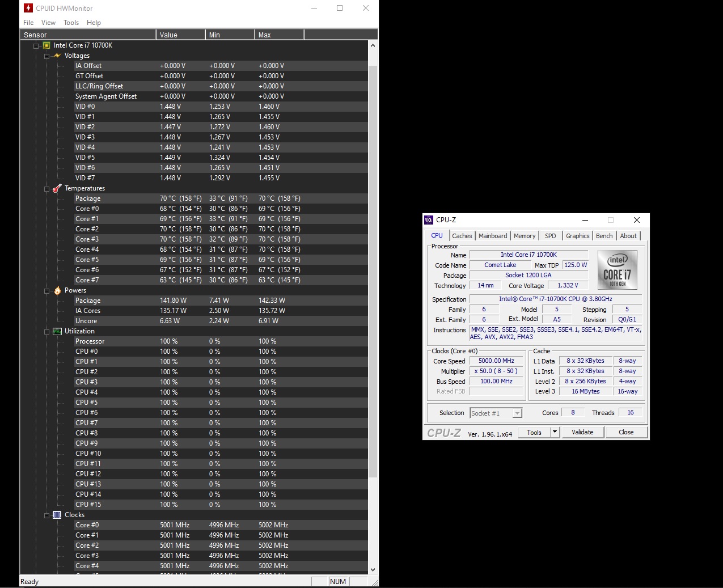723x588 pixels.
Task: Click the Powers flame icon
Action: 57,290
